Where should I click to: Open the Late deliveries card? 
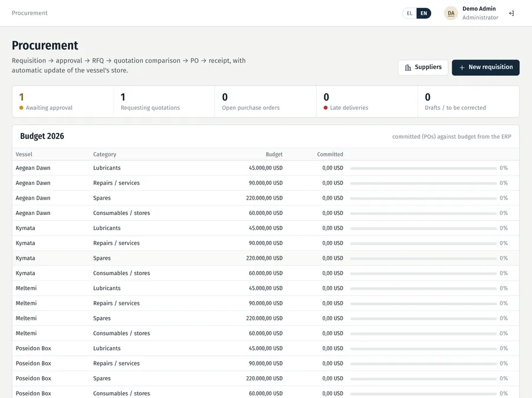[x=366, y=102]
